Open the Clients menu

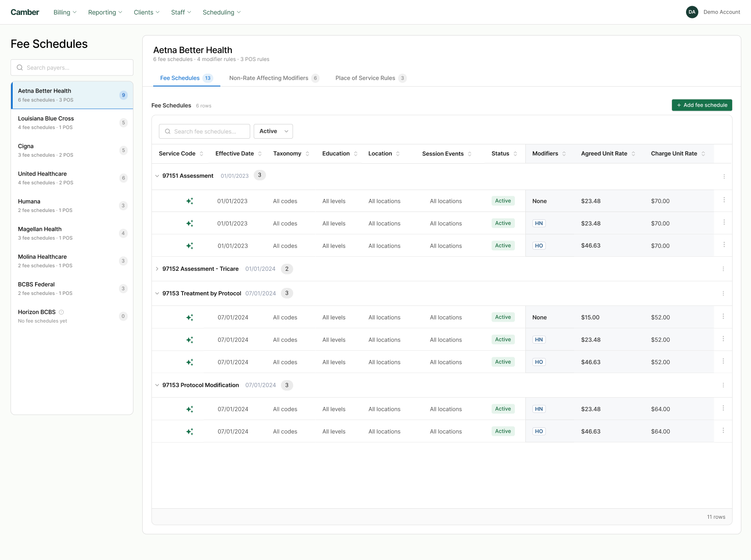point(147,12)
